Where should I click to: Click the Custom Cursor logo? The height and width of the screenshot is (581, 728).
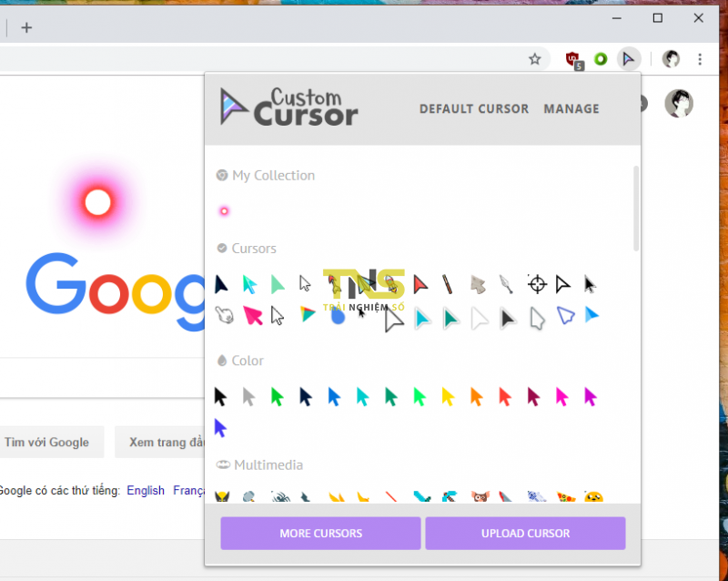pyautogui.click(x=288, y=107)
